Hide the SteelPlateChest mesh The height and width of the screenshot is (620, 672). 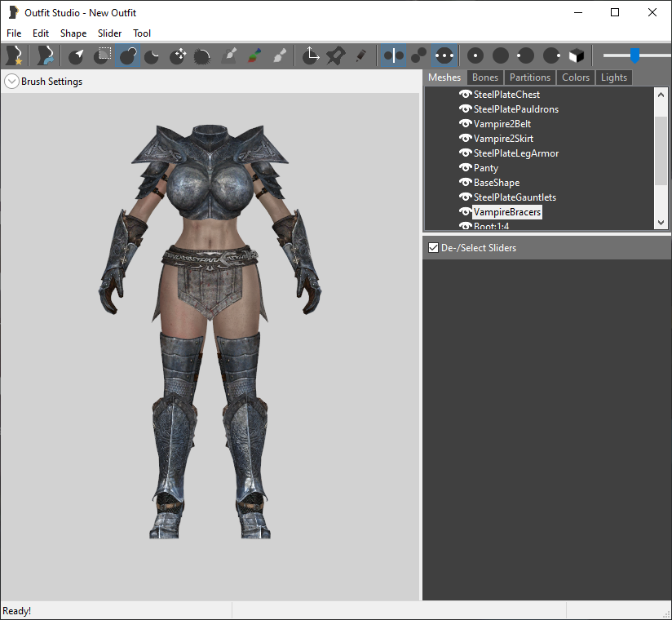pyautogui.click(x=465, y=94)
